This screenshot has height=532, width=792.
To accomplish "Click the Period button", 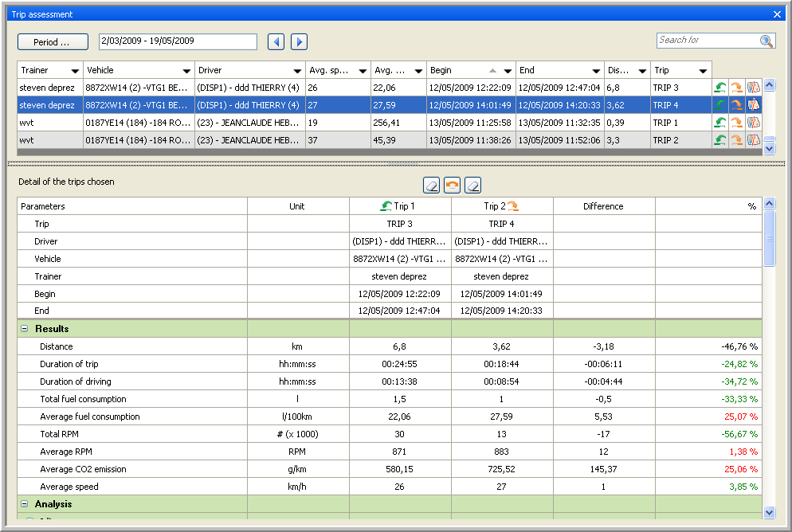I will click(53, 41).
